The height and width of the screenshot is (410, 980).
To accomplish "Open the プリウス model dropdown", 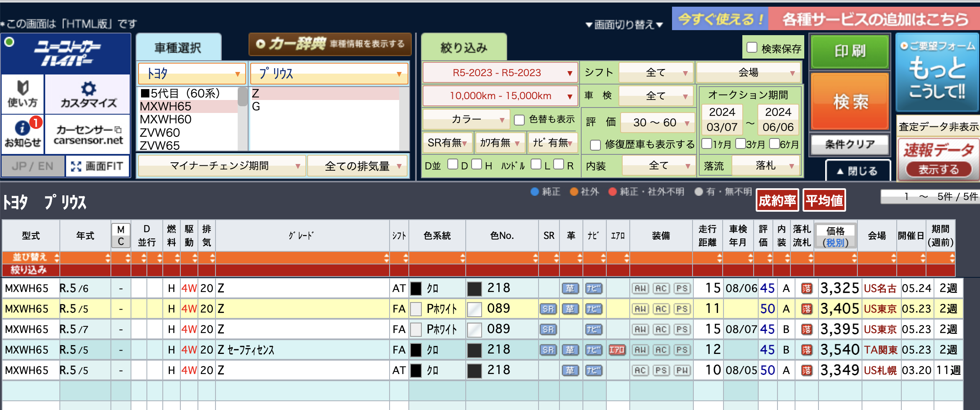I will pos(329,74).
